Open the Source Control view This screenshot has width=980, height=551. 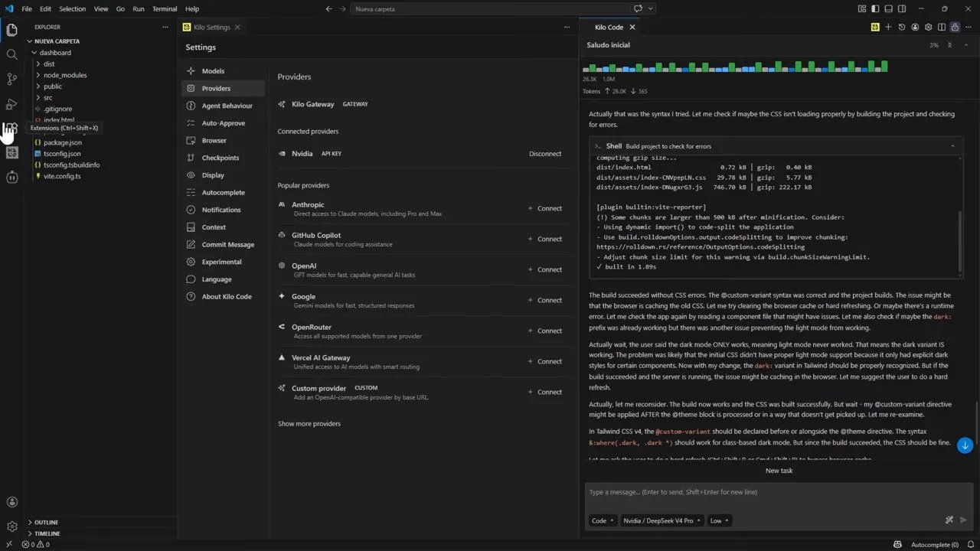11,79
